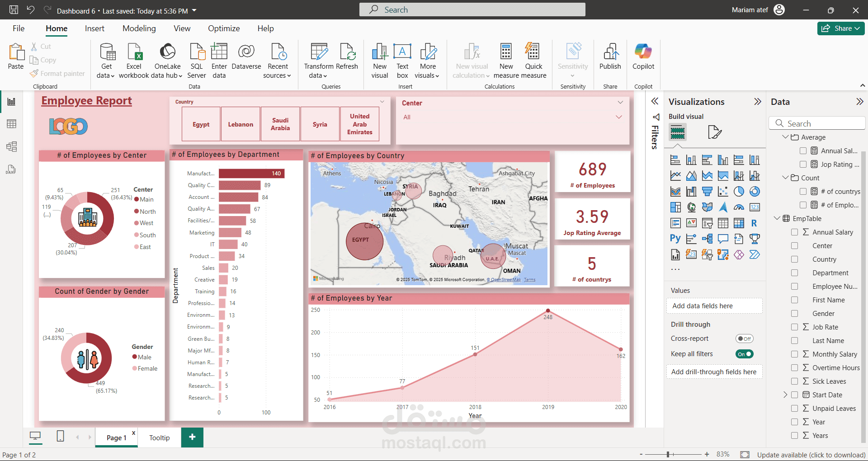868x461 pixels.
Task: Switch to the Tooltip page tab
Action: [x=160, y=437]
